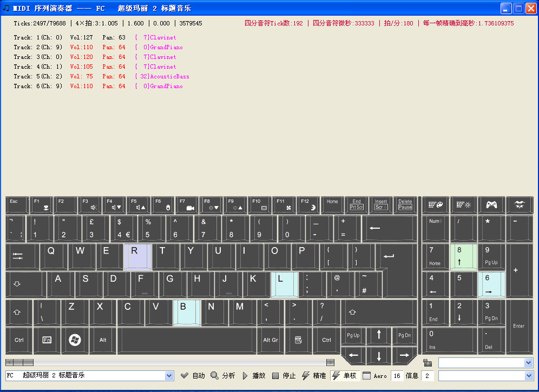
Task: Select Track 5 AcousticBass row
Action: click(101, 76)
